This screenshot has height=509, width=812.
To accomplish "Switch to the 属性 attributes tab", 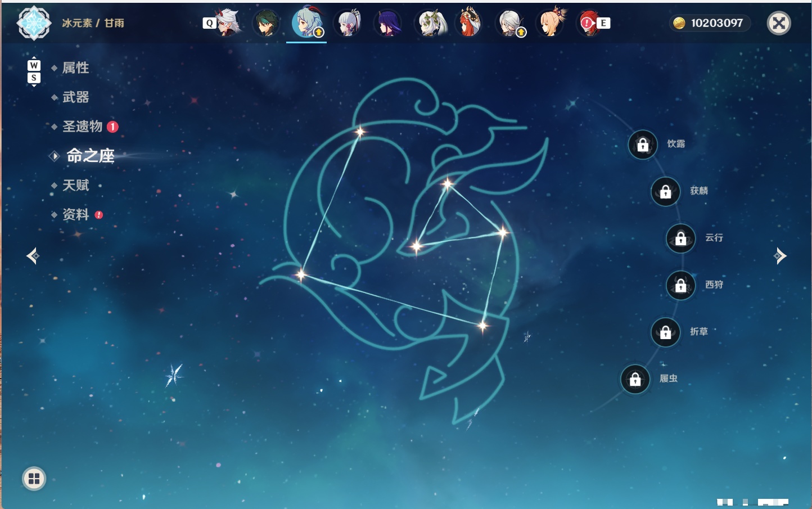I will [x=75, y=68].
